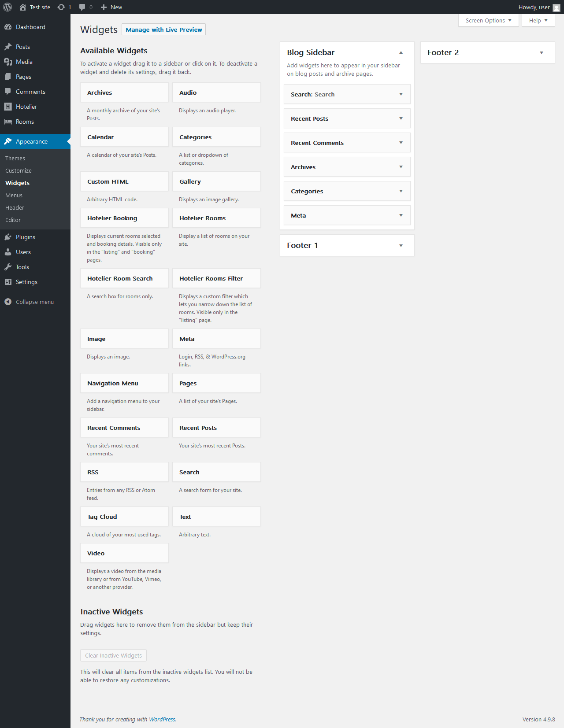Click the New content link text
This screenshot has width=564, height=728.
point(116,7)
